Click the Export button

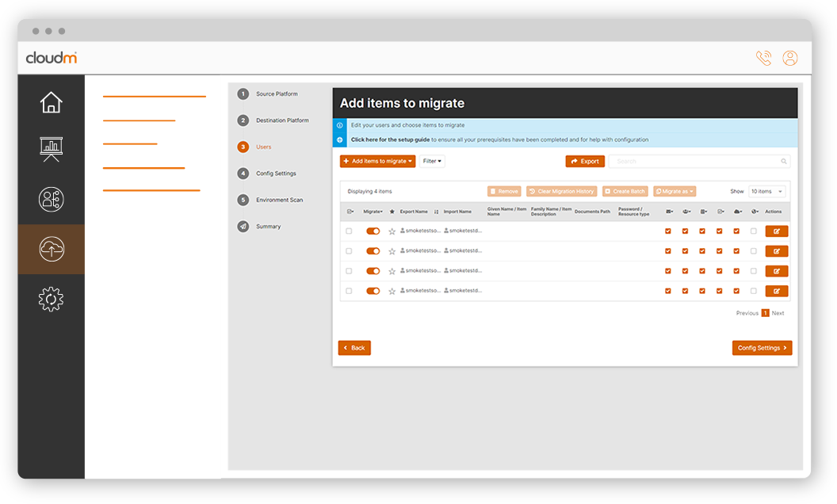coord(585,161)
